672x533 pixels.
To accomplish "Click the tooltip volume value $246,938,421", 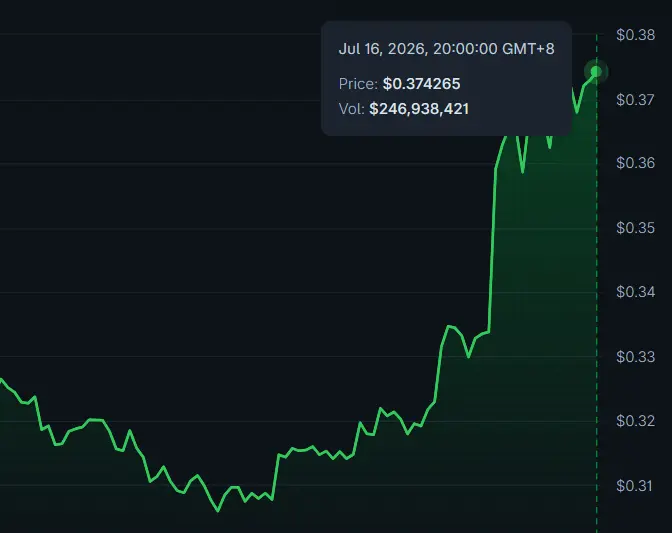I will click(419, 109).
